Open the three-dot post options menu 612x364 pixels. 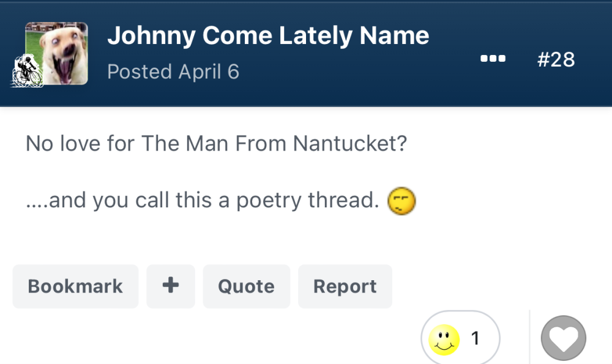click(493, 59)
